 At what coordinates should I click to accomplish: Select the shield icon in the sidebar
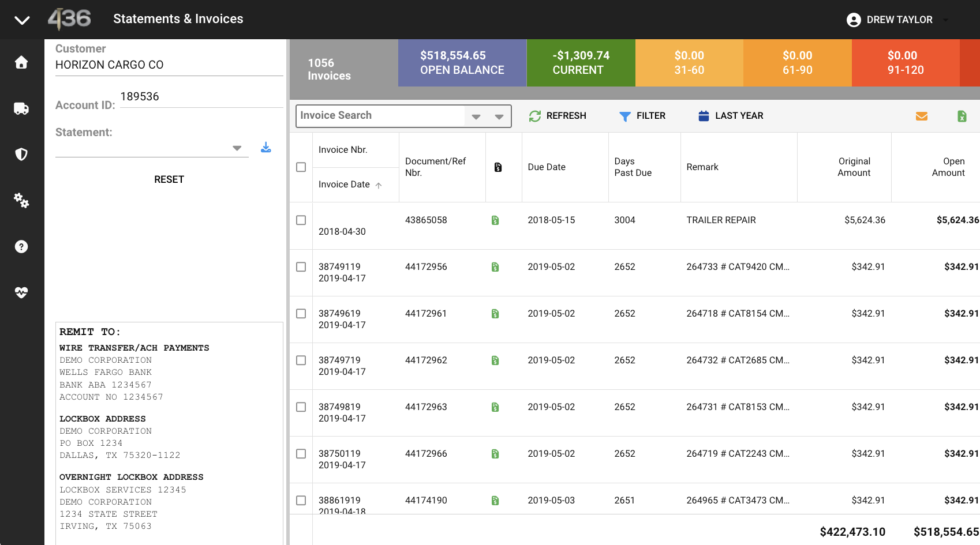pyautogui.click(x=21, y=154)
